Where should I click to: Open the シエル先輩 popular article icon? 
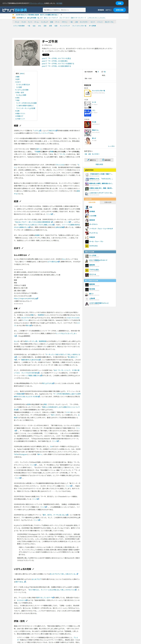[x=87, y=216]
